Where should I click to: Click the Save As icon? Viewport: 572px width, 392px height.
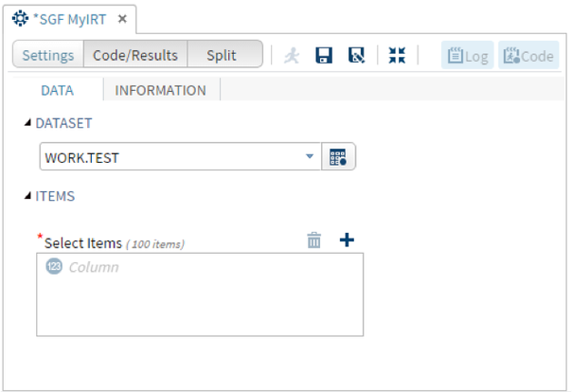click(x=356, y=56)
